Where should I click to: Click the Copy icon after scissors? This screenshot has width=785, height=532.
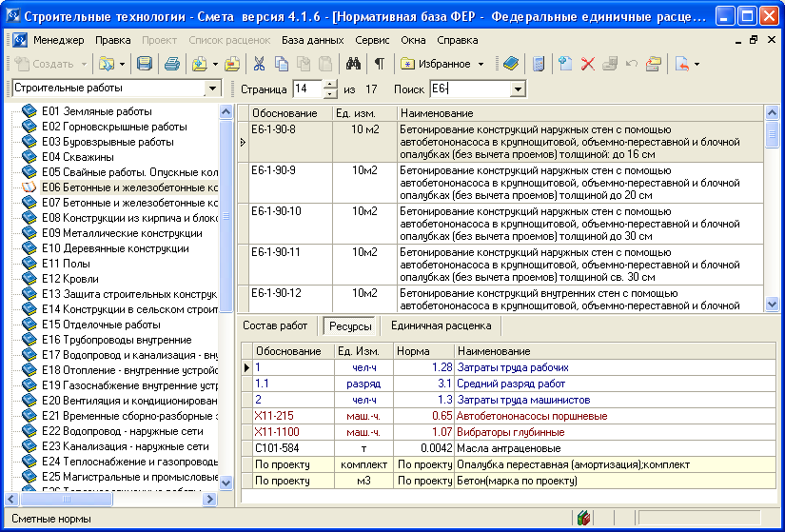pyautogui.click(x=282, y=64)
